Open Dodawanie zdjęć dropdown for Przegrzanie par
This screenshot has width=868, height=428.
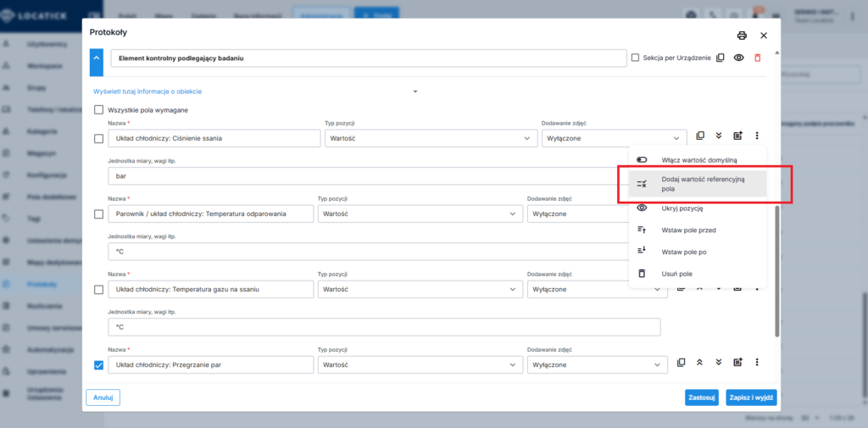tap(597, 365)
